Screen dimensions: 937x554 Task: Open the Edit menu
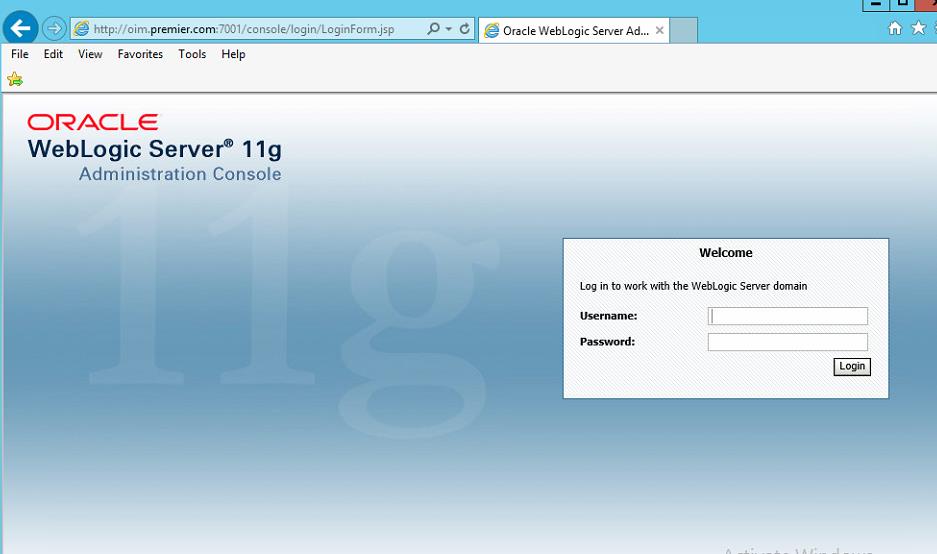pyautogui.click(x=53, y=54)
